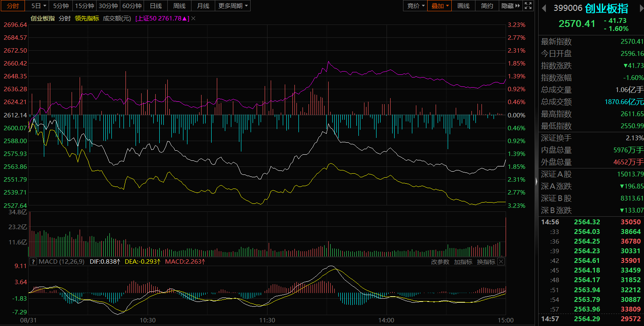This screenshot has width=644, height=326.
Task: Click the 10:30 time axis label
Action: [148, 320]
